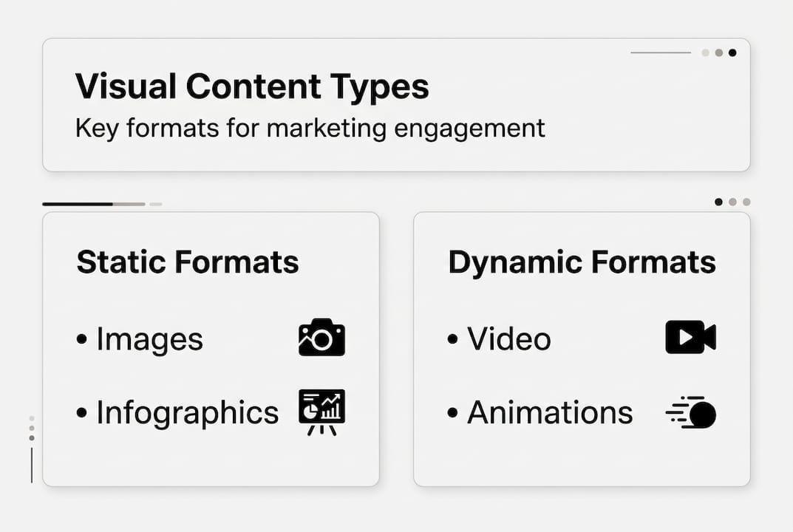This screenshot has height=532, width=793.
Task: Open the Video camera icon
Action: [689, 337]
